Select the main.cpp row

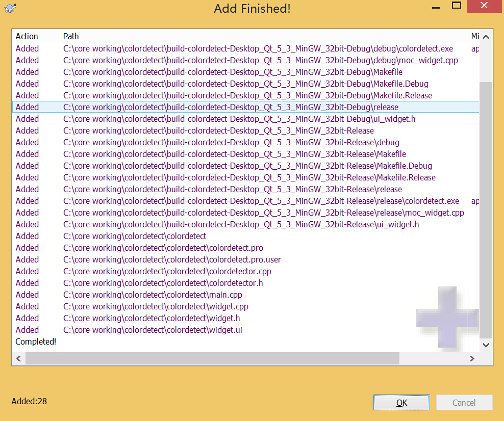(x=245, y=295)
